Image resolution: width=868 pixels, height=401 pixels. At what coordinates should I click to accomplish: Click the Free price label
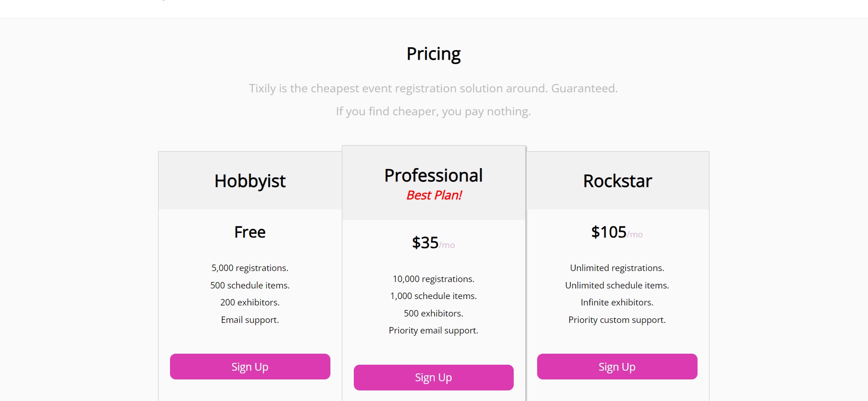(x=250, y=232)
